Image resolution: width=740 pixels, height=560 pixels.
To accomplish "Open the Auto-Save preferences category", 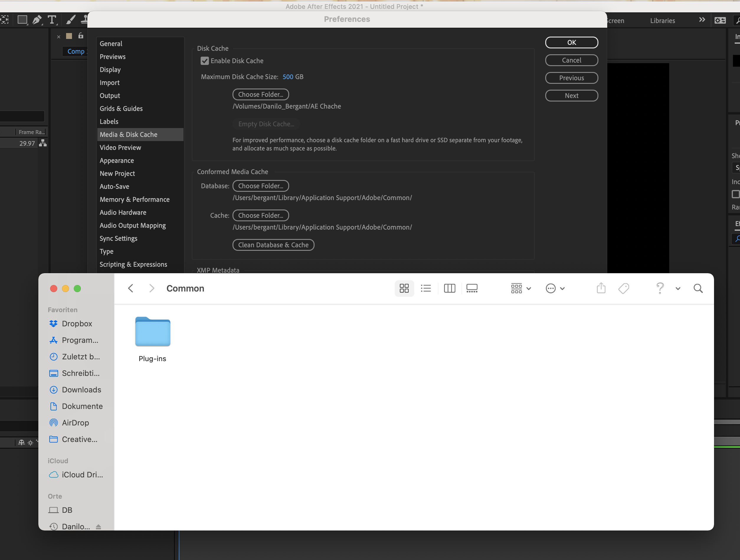I will tap(114, 186).
